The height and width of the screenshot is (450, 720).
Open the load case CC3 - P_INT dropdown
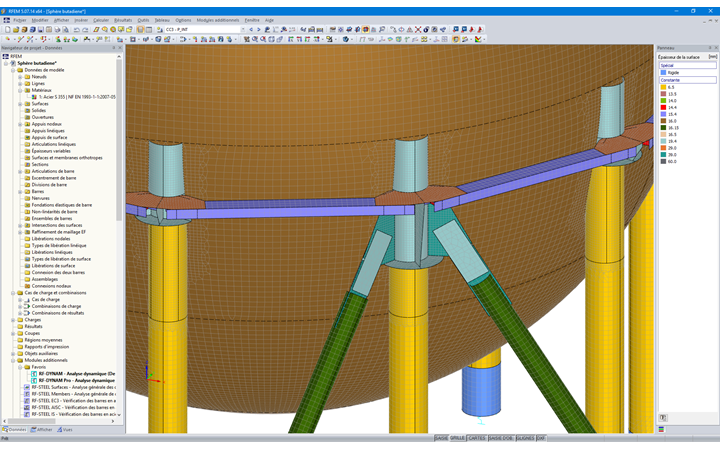pos(243,29)
